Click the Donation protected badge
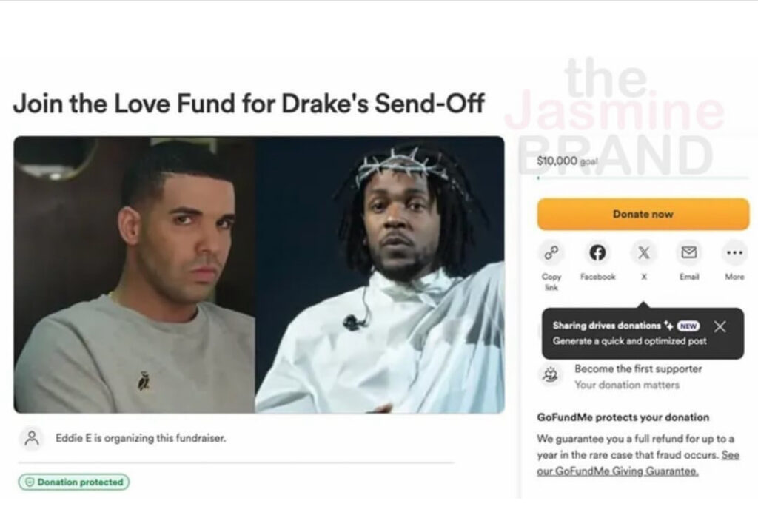 74,482
